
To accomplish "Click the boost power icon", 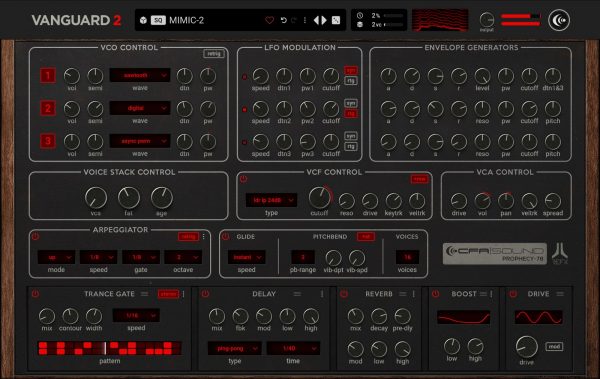I will pos(435,294).
